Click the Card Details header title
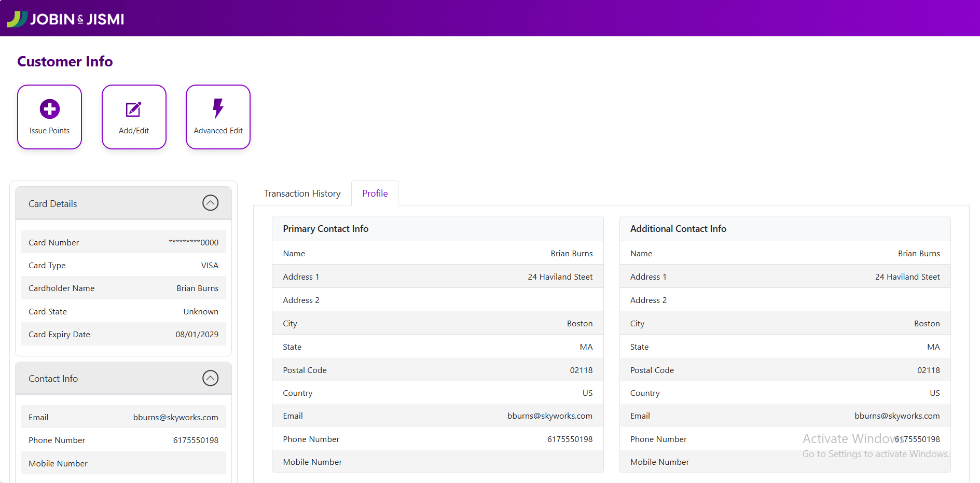 (x=53, y=204)
